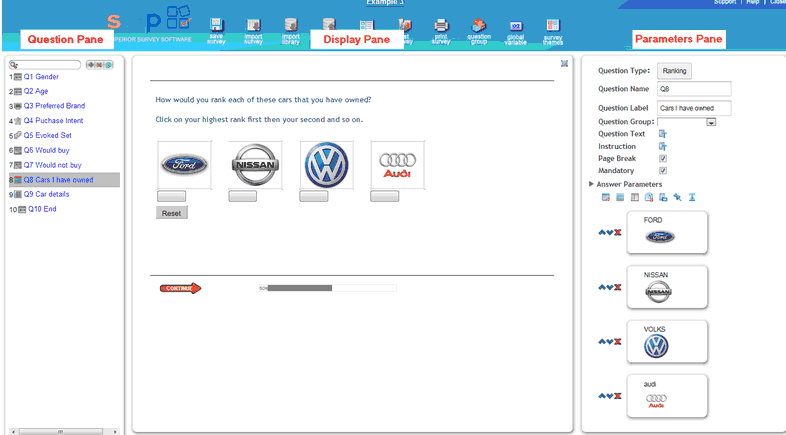
Task: Click the Ford logo in the display pane
Action: tap(184, 165)
